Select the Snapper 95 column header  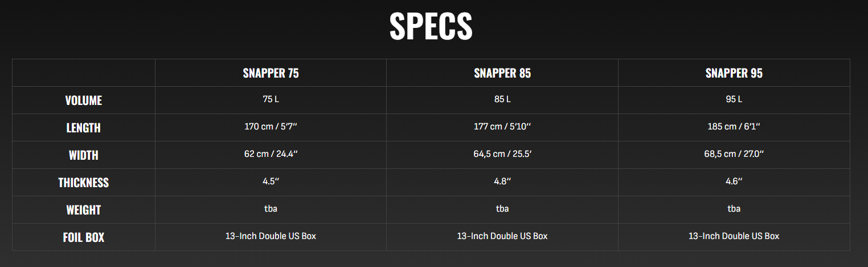[734, 73]
